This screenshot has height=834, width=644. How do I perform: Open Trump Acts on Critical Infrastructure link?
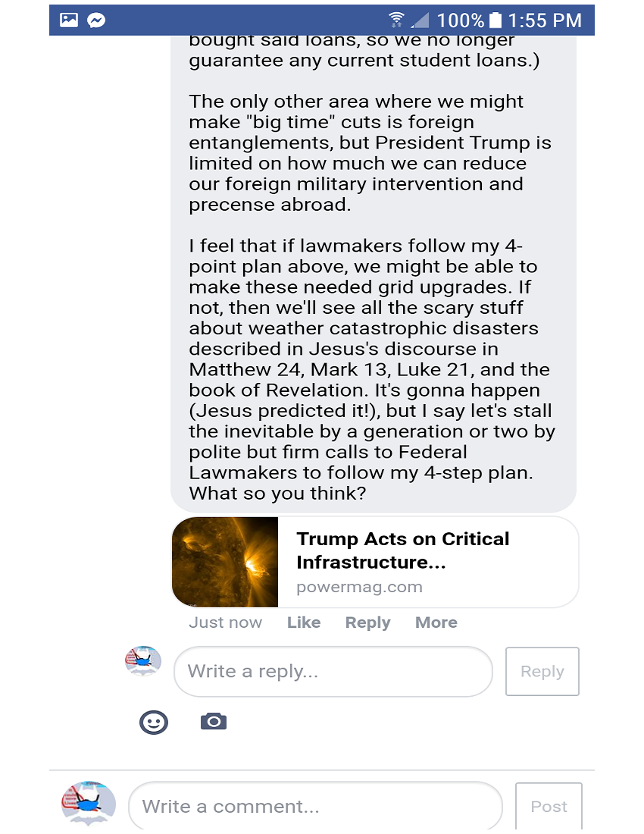pyautogui.click(x=403, y=550)
